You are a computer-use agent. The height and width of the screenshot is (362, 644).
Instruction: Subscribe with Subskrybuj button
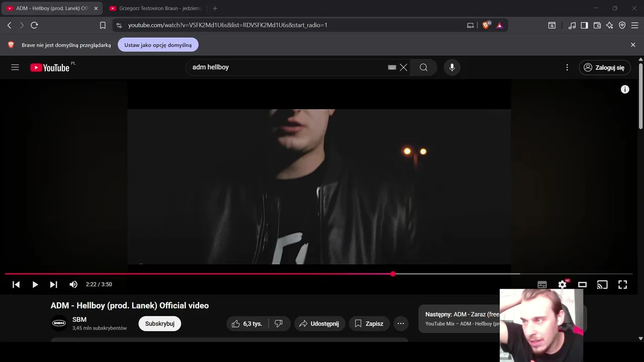pyautogui.click(x=159, y=324)
